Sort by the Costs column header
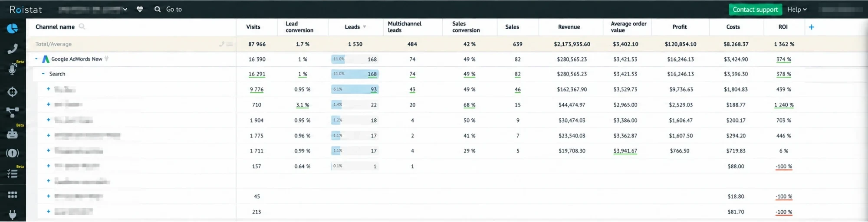Screen dimensions: 868x222 pyautogui.click(x=733, y=27)
